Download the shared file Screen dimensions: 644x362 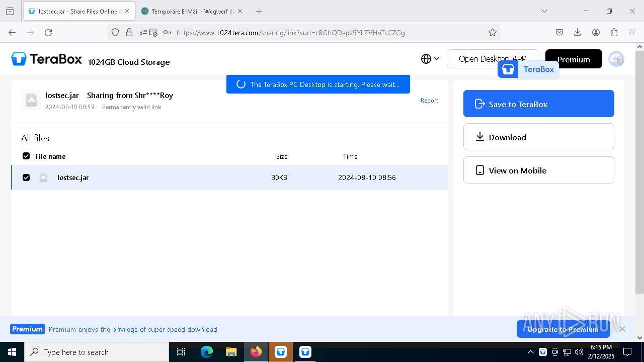click(539, 137)
